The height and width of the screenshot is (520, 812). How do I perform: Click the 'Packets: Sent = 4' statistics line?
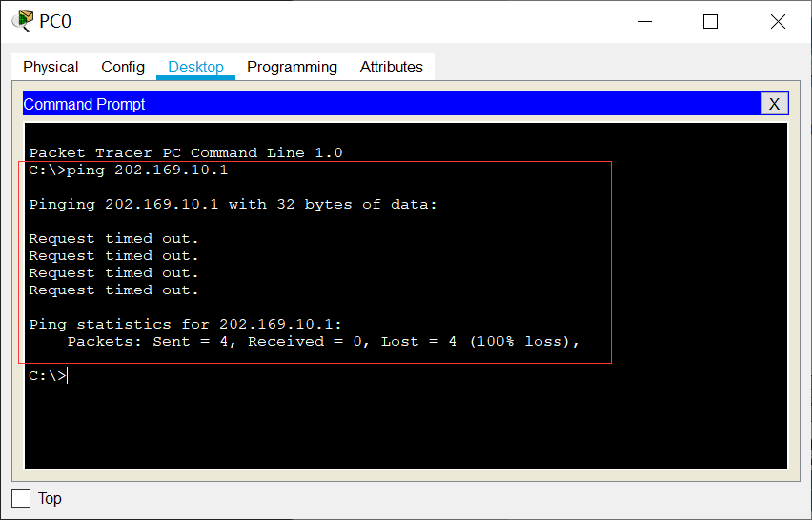tap(323, 342)
